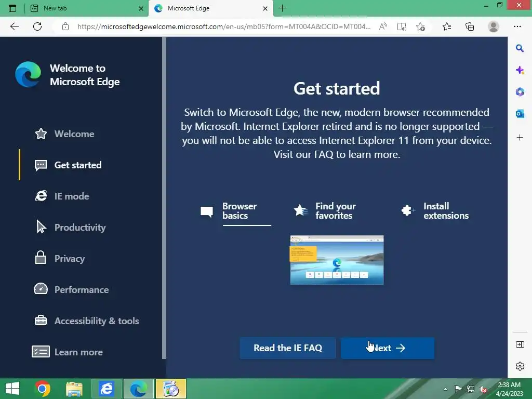The image size is (532, 399).
Task: Click the browser Back arrow
Action: 14,26
